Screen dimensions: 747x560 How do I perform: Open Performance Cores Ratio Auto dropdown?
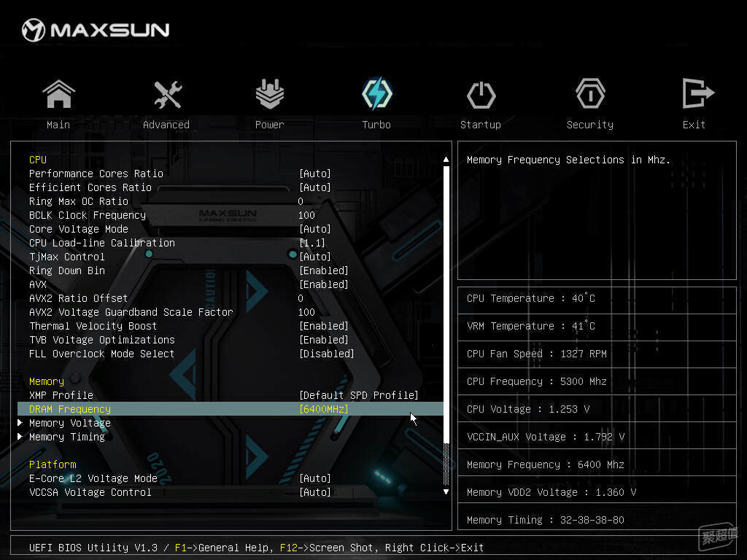315,174
